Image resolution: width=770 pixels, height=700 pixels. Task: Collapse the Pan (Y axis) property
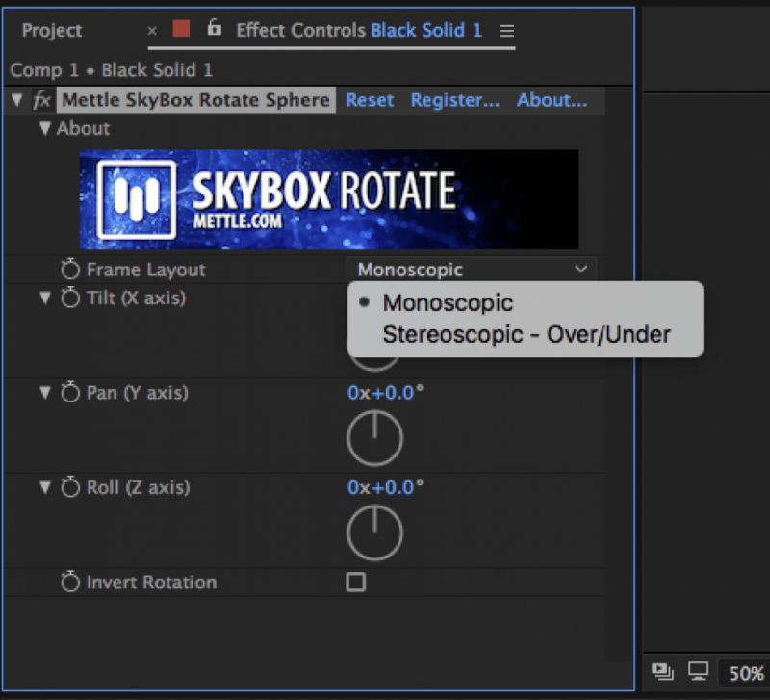pos(44,393)
